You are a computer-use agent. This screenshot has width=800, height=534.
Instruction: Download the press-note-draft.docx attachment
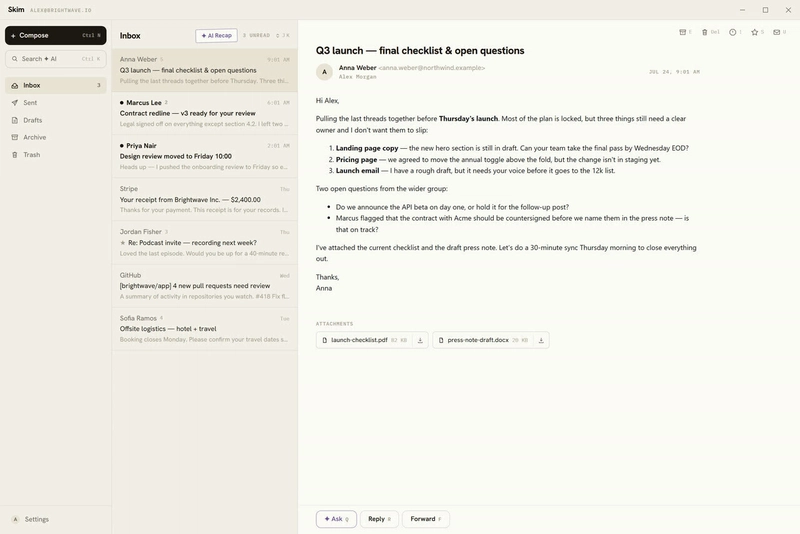click(x=541, y=340)
